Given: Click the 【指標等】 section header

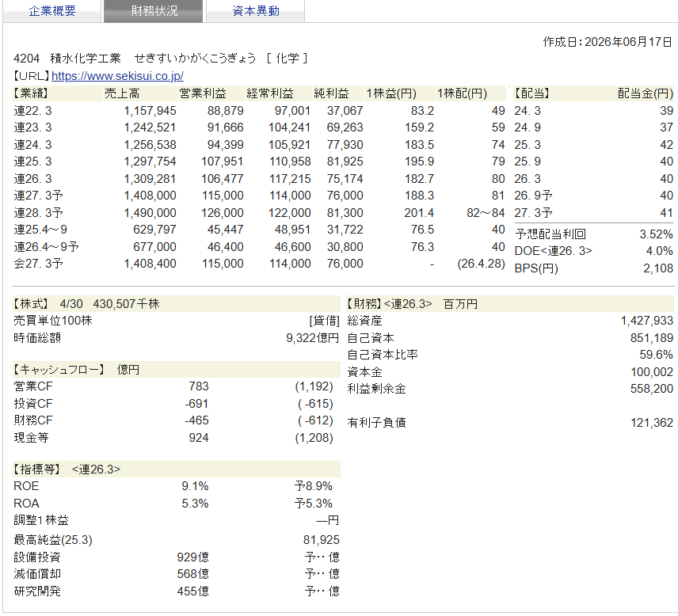Looking at the screenshot, I should 36,470.
